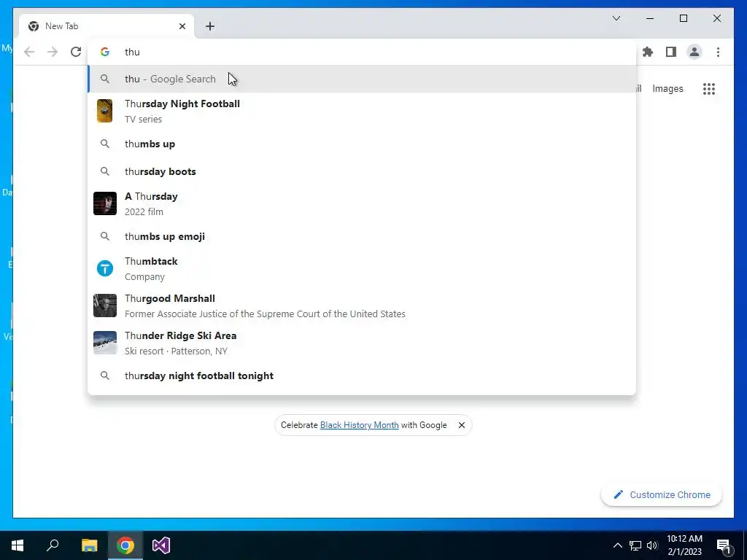The height and width of the screenshot is (560, 747).
Task: Select the 'thumbs up' suggestion
Action: coord(362,144)
